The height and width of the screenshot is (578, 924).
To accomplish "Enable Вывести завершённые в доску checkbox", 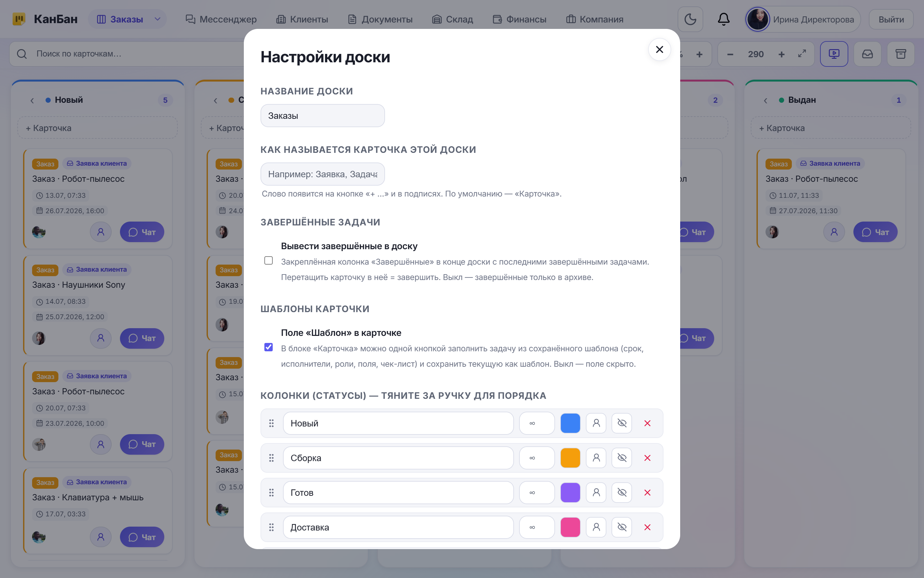I will coord(269,260).
